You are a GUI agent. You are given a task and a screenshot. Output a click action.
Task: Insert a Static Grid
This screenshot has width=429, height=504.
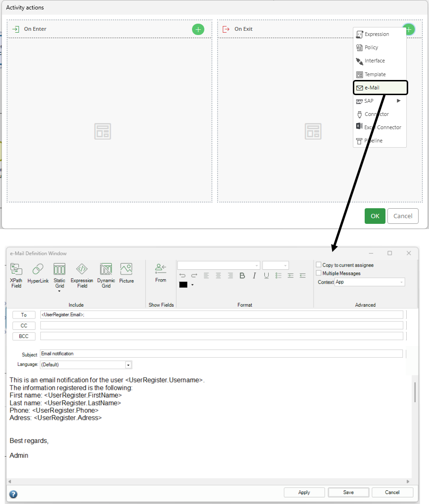point(60,275)
